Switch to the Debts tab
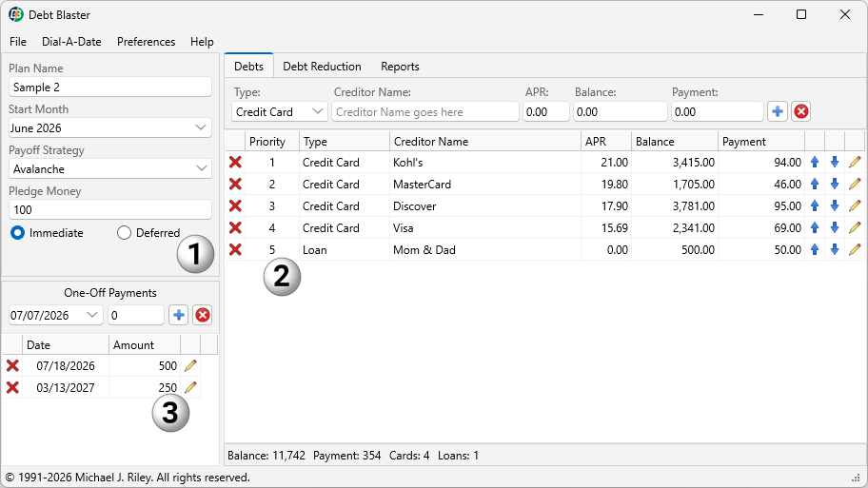Screen dimensions: 868x488 pyautogui.click(x=248, y=67)
